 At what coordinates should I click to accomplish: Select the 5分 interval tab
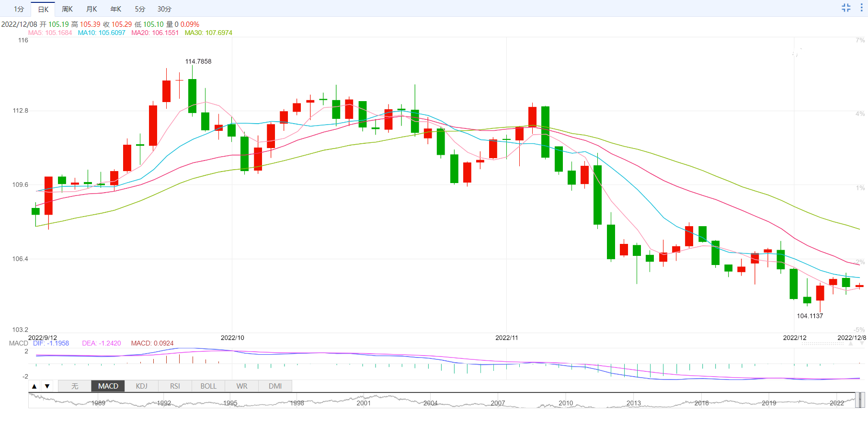(x=140, y=9)
